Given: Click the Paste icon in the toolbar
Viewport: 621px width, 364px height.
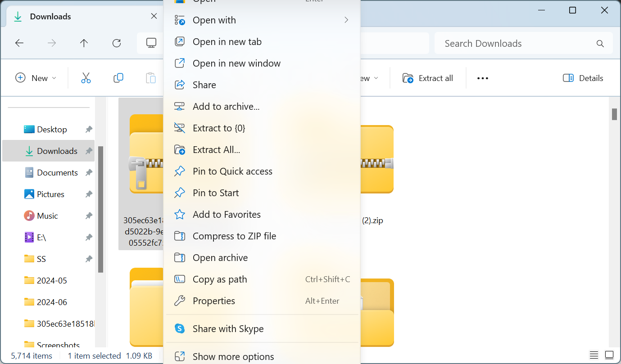Looking at the screenshot, I should tap(151, 78).
